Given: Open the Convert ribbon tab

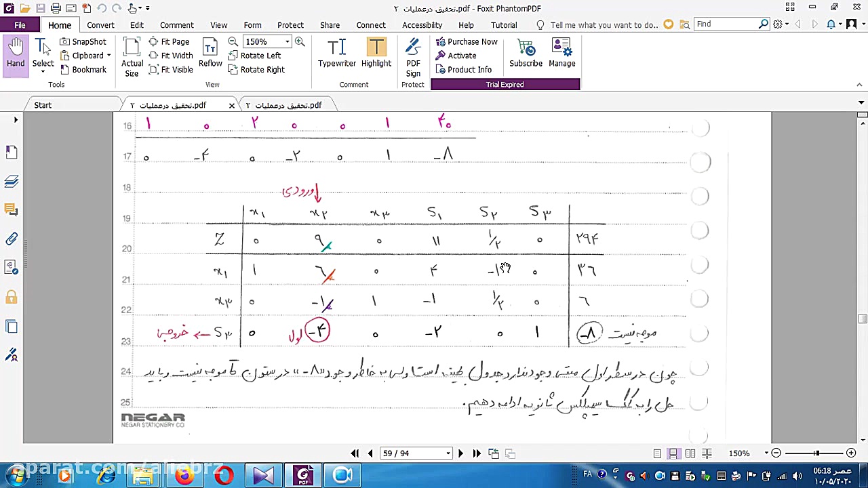Looking at the screenshot, I should [x=100, y=25].
